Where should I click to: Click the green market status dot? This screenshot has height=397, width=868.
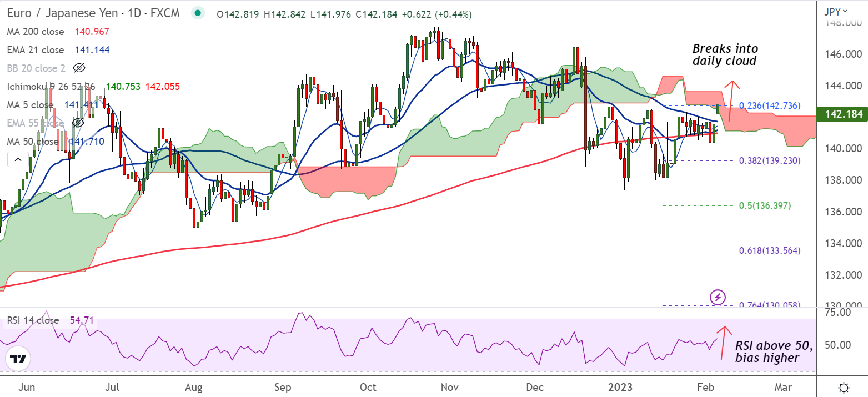point(197,13)
